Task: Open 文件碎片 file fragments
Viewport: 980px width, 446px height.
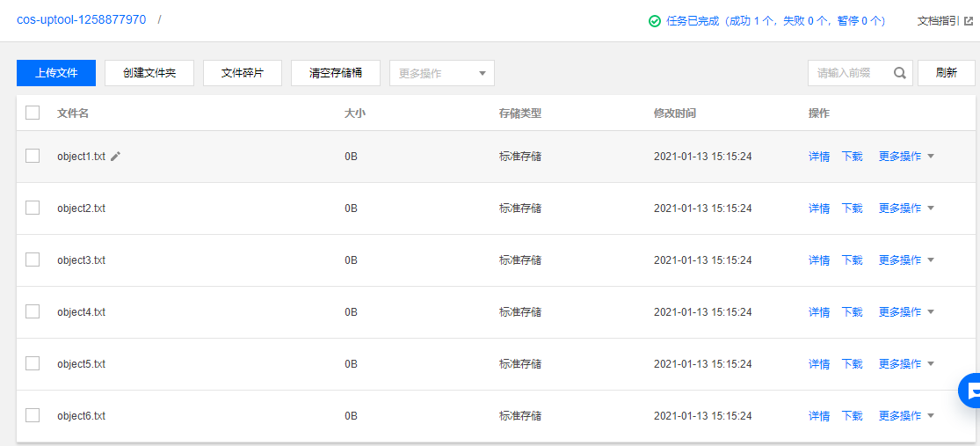Action: [x=243, y=73]
